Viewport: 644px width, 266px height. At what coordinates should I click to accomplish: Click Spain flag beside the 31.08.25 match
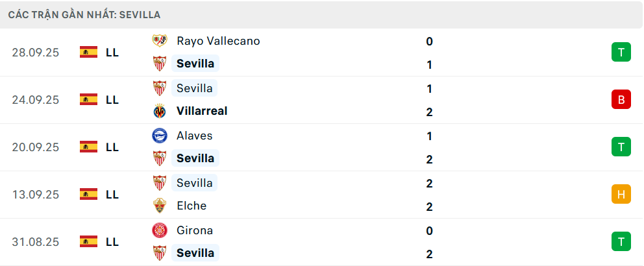point(88,241)
